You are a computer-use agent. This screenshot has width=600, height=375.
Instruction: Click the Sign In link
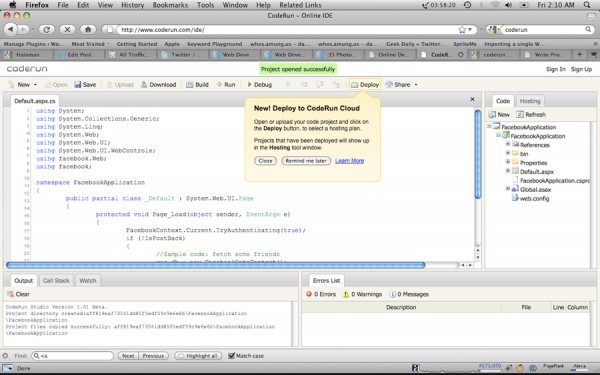click(x=556, y=69)
